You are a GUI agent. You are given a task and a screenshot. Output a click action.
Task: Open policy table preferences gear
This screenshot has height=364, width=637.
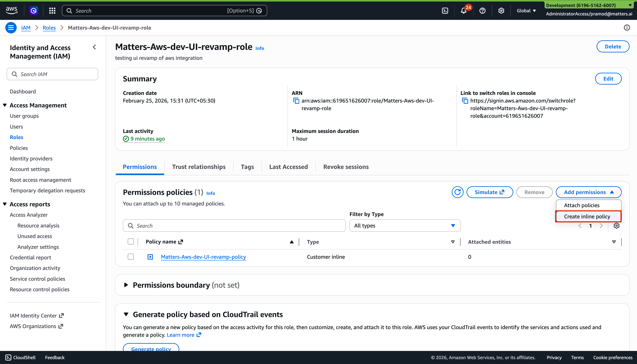pos(616,226)
